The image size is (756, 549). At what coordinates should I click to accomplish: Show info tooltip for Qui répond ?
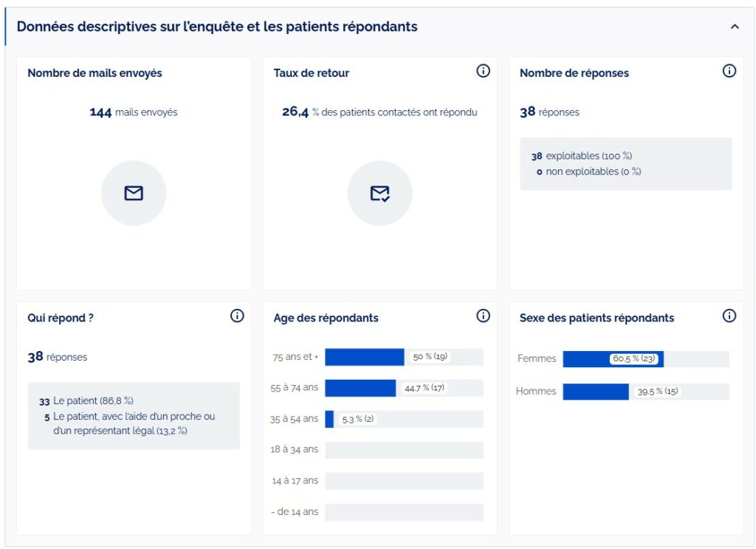coord(237,316)
